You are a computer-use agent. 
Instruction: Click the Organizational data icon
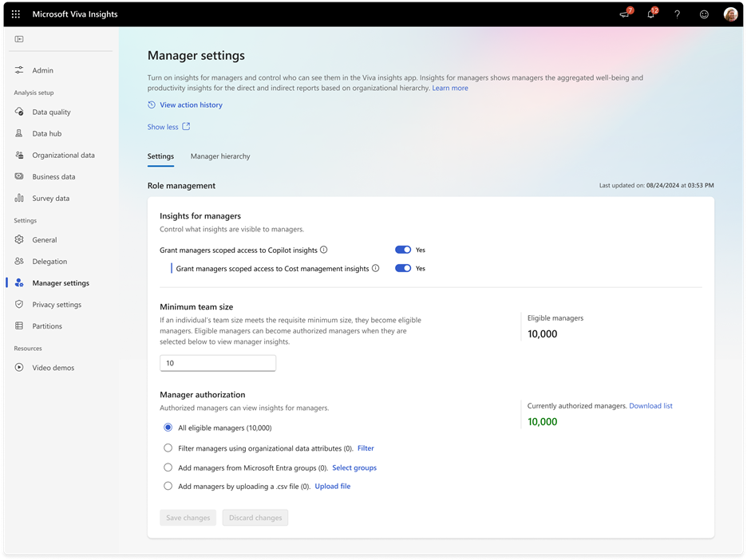click(19, 155)
